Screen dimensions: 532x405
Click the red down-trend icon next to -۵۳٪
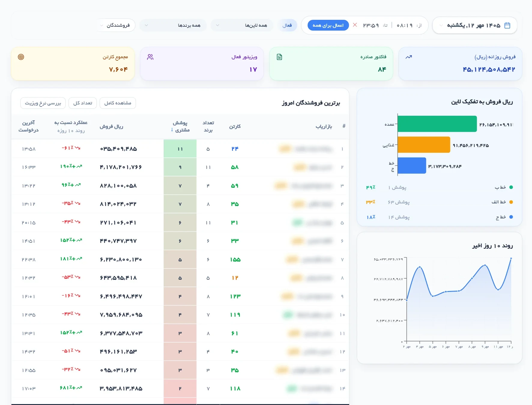pos(77,277)
